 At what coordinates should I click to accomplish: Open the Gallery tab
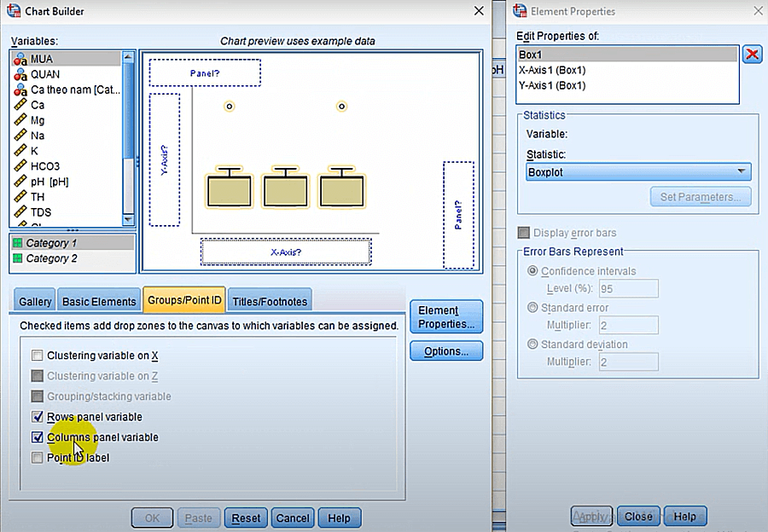33,300
